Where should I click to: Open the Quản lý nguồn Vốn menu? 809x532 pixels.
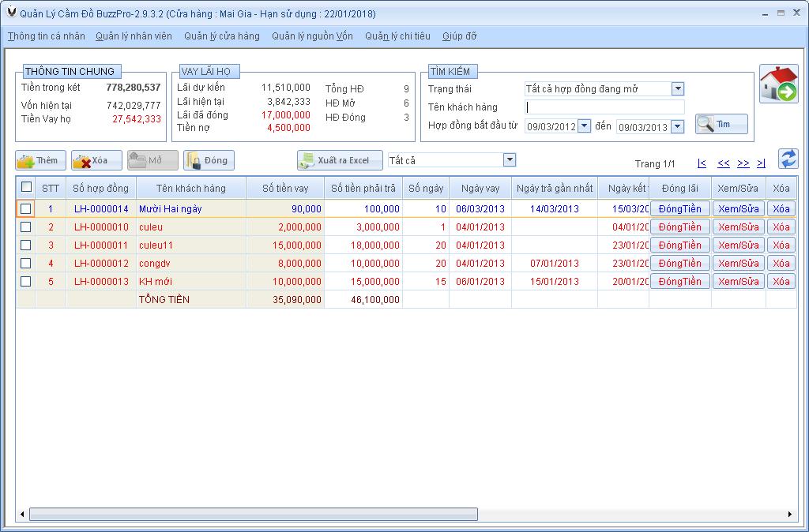coord(312,36)
